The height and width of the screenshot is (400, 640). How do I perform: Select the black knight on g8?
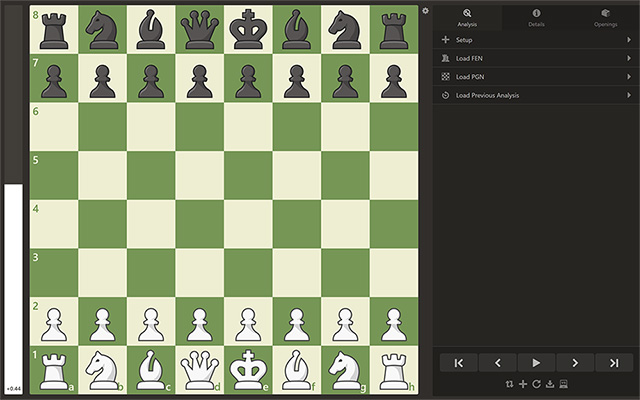coord(345,29)
